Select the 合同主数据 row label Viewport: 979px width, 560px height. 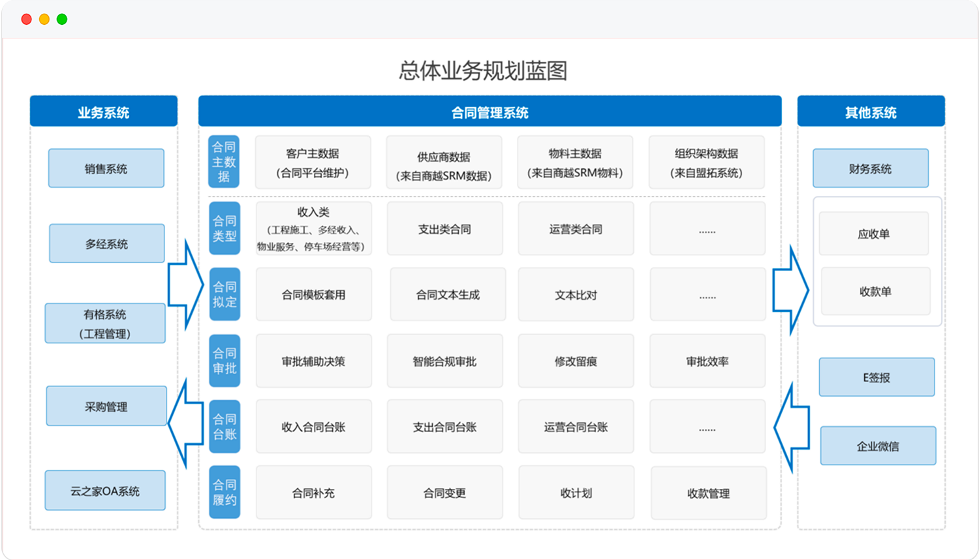pyautogui.click(x=224, y=162)
